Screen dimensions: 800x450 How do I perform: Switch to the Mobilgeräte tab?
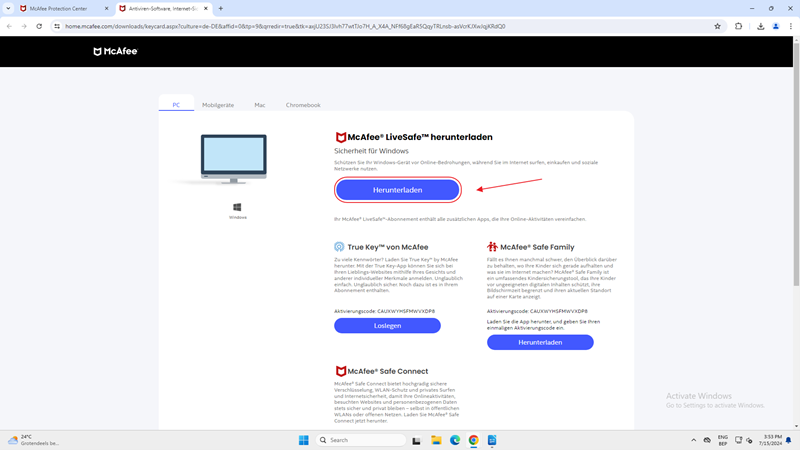(x=218, y=105)
